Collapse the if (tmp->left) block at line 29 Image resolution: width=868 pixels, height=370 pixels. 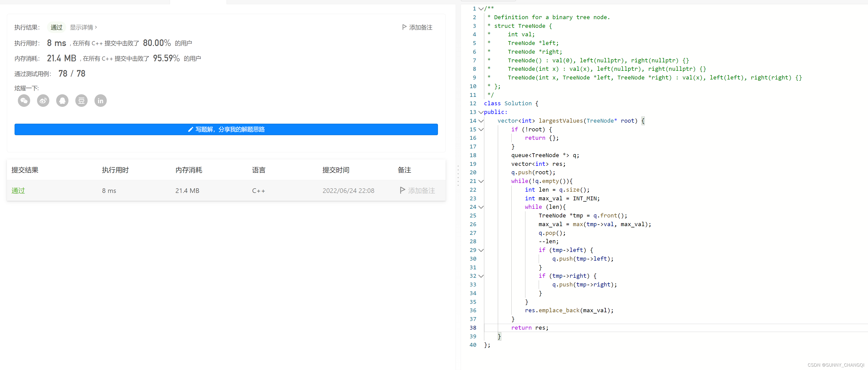coord(481,250)
